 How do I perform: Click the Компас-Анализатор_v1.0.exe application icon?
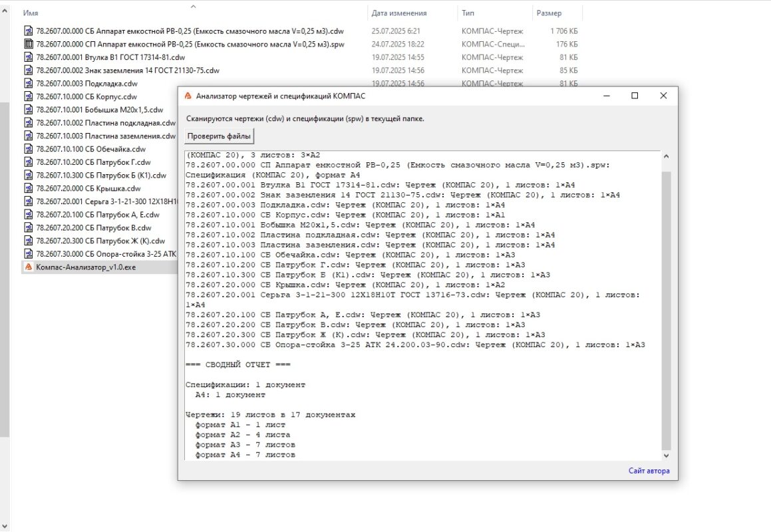pyautogui.click(x=29, y=267)
